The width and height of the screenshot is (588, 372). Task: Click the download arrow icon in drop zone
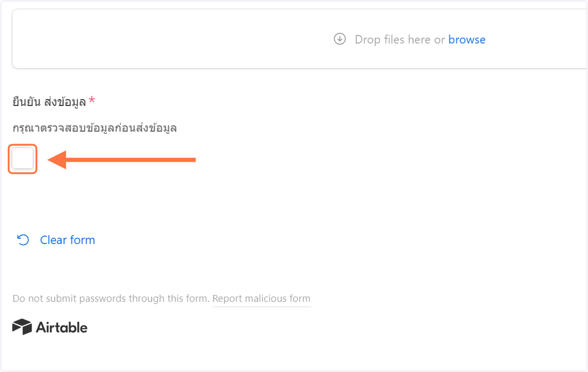coord(340,39)
